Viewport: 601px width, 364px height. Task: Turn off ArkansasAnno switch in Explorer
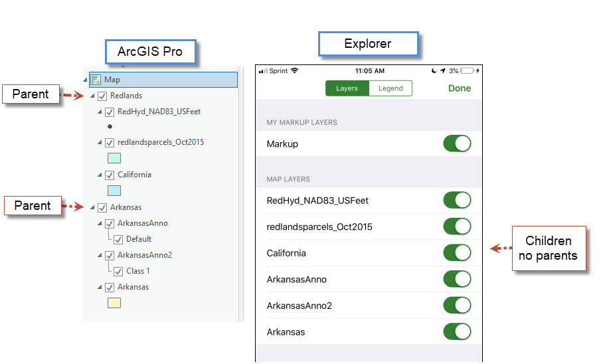(x=457, y=279)
